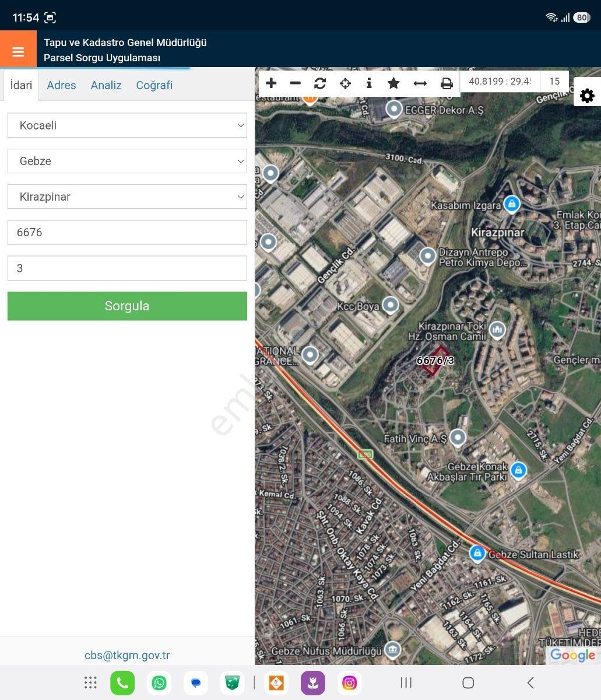Click the green Sorgula button
This screenshot has width=601, height=700.
pos(127,306)
